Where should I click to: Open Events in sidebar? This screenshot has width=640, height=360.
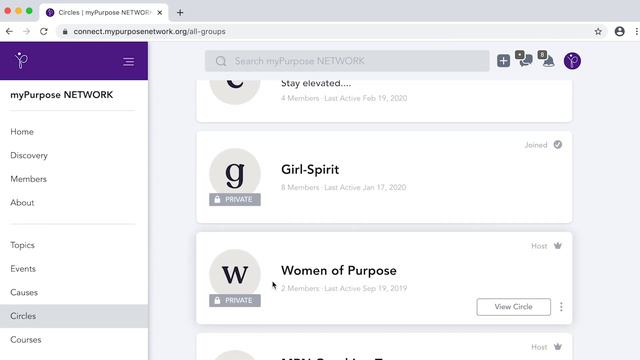coord(23,269)
